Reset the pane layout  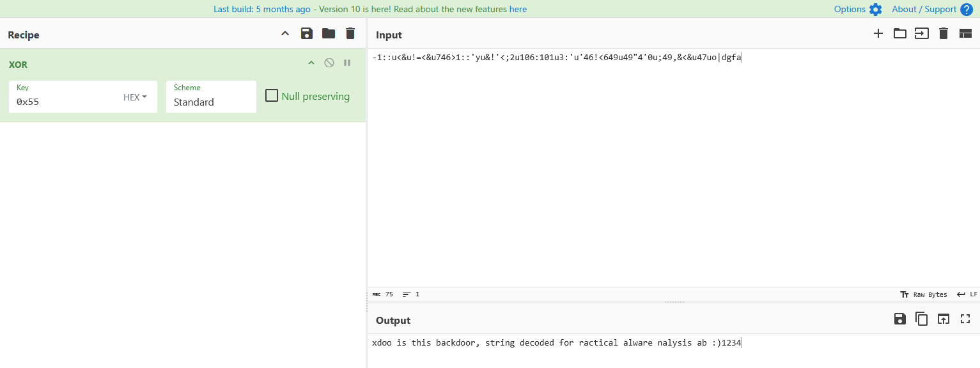965,34
